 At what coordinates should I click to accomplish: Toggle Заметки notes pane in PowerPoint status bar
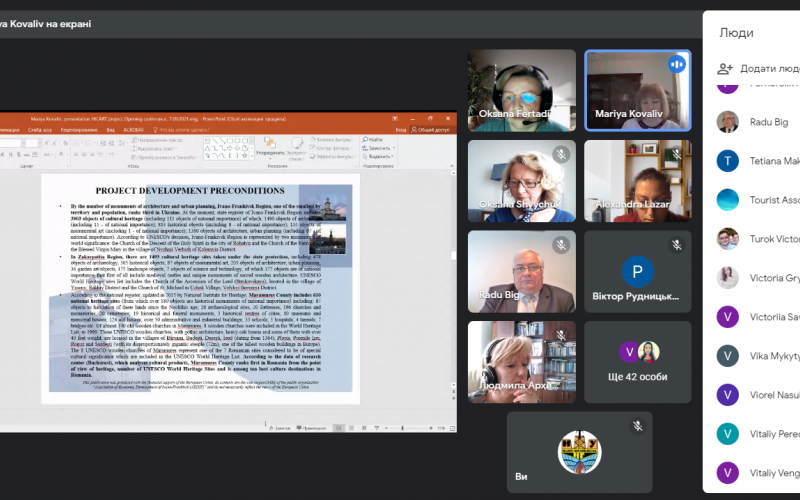point(280,428)
